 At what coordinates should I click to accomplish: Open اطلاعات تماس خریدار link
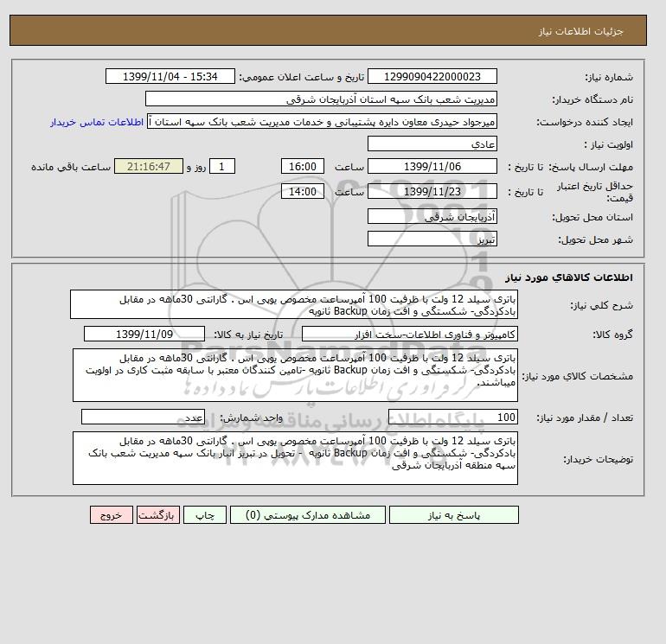[97, 122]
